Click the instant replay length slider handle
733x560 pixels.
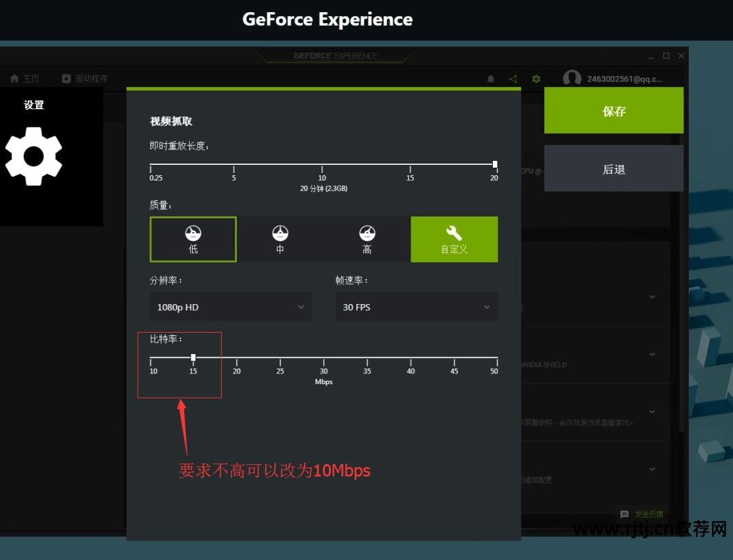[495, 164]
